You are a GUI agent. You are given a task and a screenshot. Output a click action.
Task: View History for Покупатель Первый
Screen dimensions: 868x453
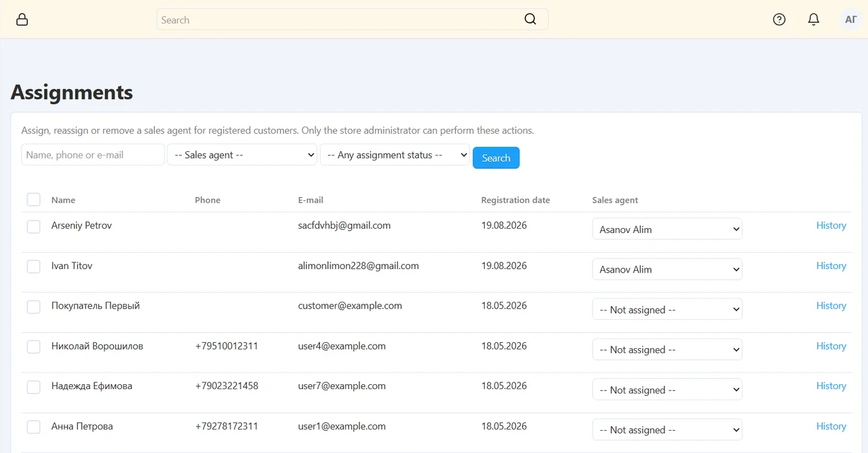[831, 306]
